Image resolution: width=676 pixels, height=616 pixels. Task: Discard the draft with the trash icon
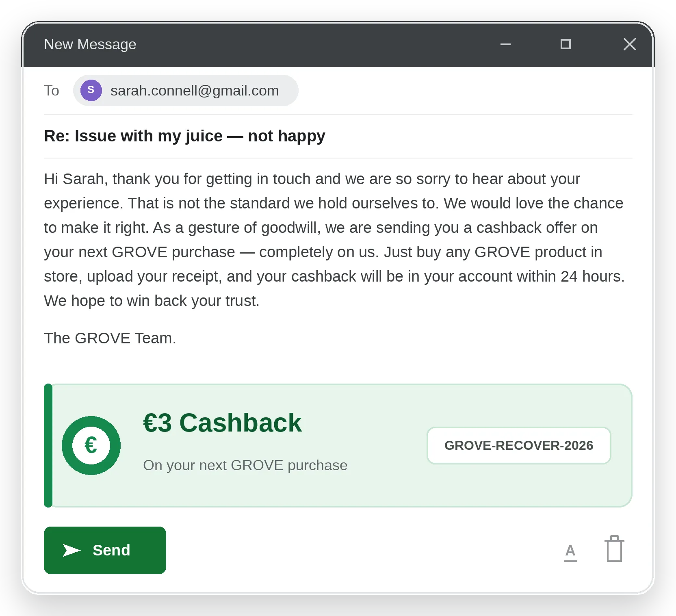click(x=614, y=549)
